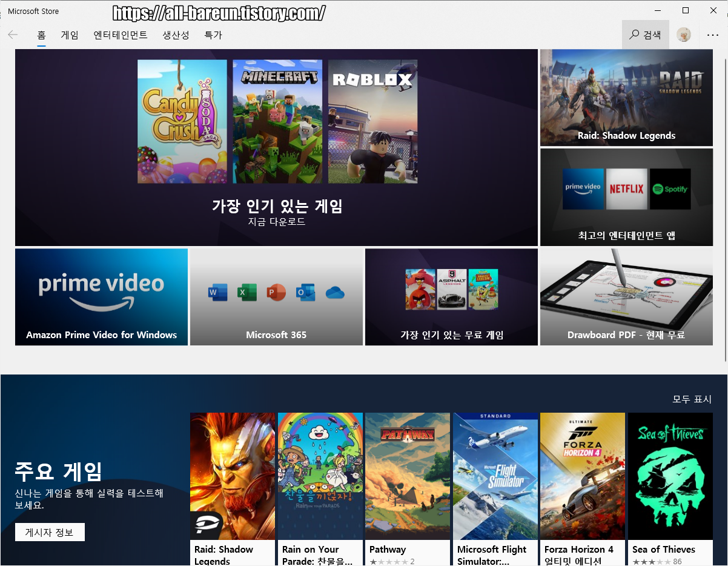Screen dimensions: 728x566
Task: Open the Candy Crush Soda cover
Action: (x=182, y=121)
